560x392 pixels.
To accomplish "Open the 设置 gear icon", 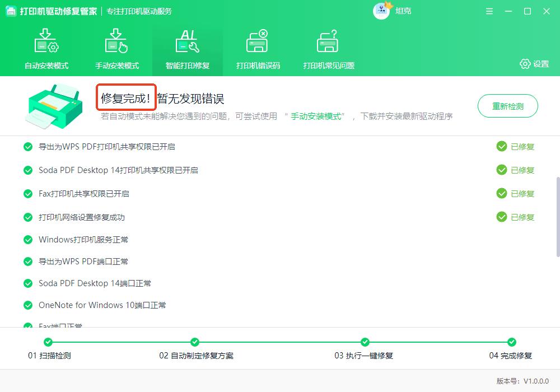I will (x=525, y=64).
